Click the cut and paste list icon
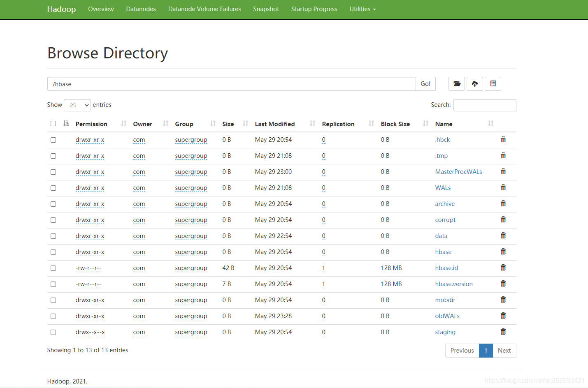This screenshot has height=388, width=588. tap(493, 84)
